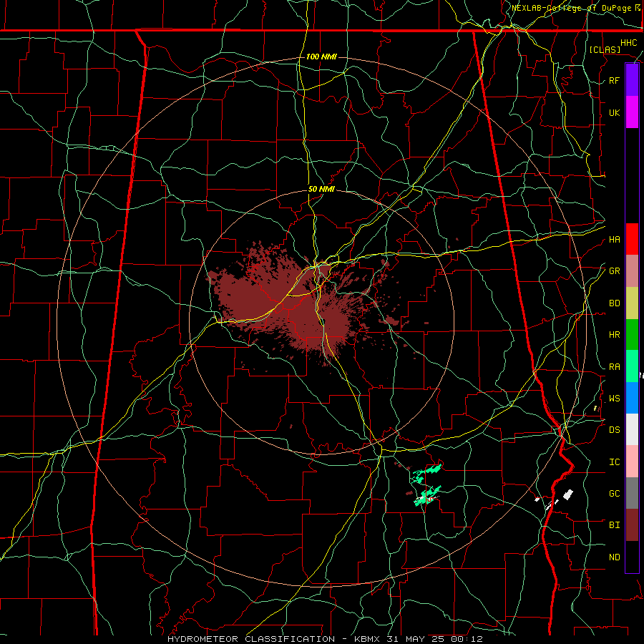Click the RF legend label
The height and width of the screenshot is (644, 644).
[614, 80]
